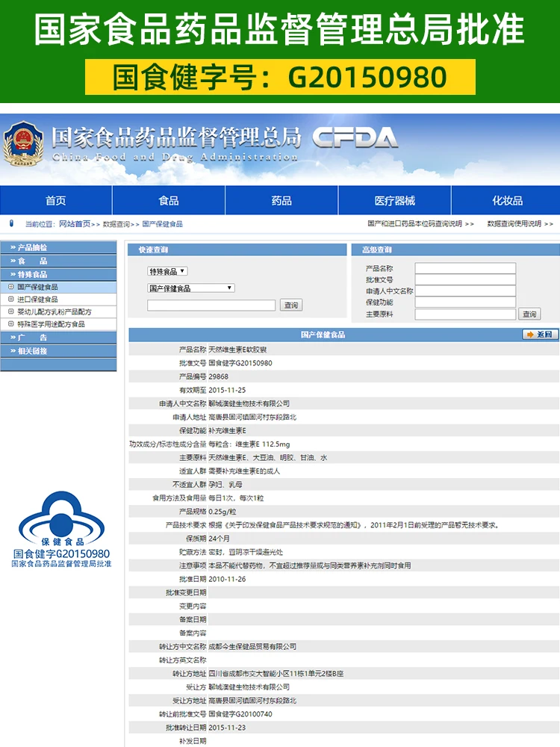Click ingredient content 维生素E 112.5mg

coord(262,444)
